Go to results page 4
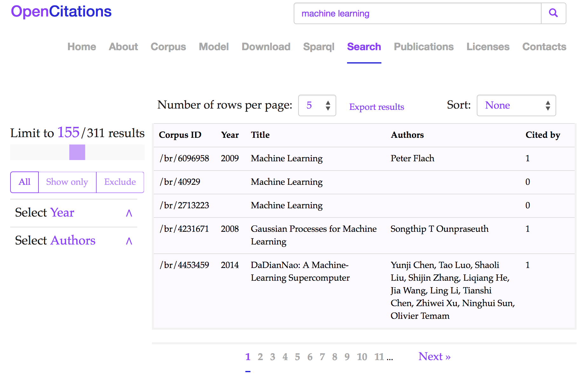Viewport: 588px width, 376px height. (285, 357)
